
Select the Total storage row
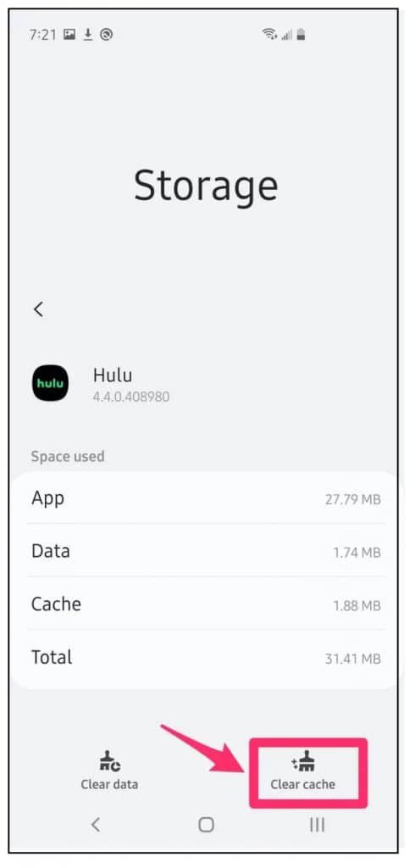(x=206, y=657)
